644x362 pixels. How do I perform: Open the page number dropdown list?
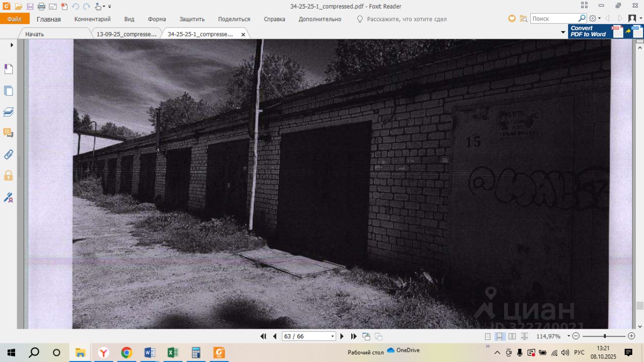pyautogui.click(x=333, y=336)
